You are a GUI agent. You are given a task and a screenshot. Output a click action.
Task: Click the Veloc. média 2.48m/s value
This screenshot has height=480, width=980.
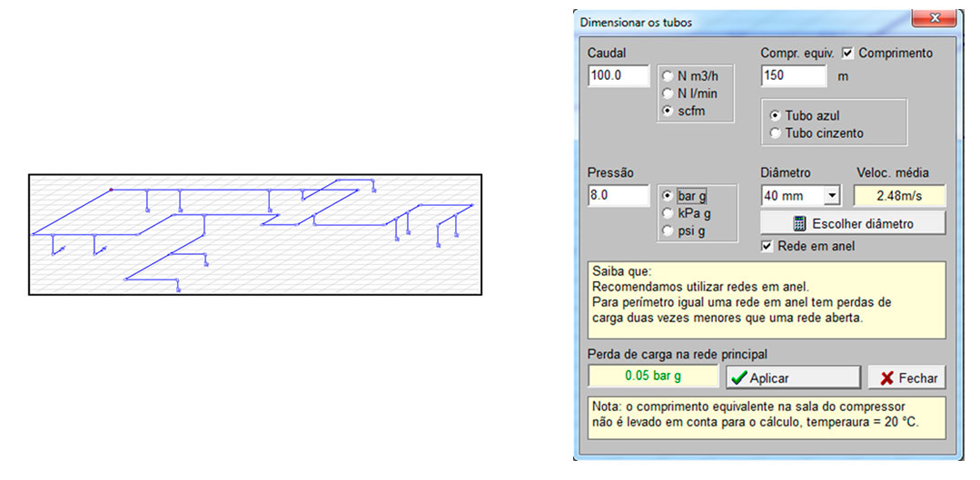click(x=899, y=195)
